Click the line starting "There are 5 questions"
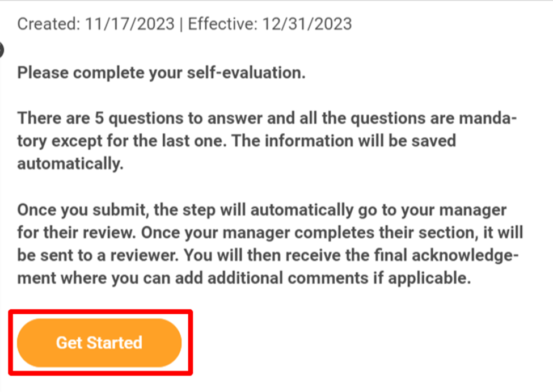The image size is (553, 392). coord(267,118)
